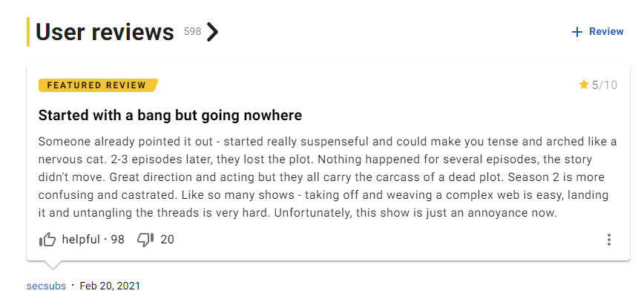Click the yellow star rating icon

coord(584,85)
